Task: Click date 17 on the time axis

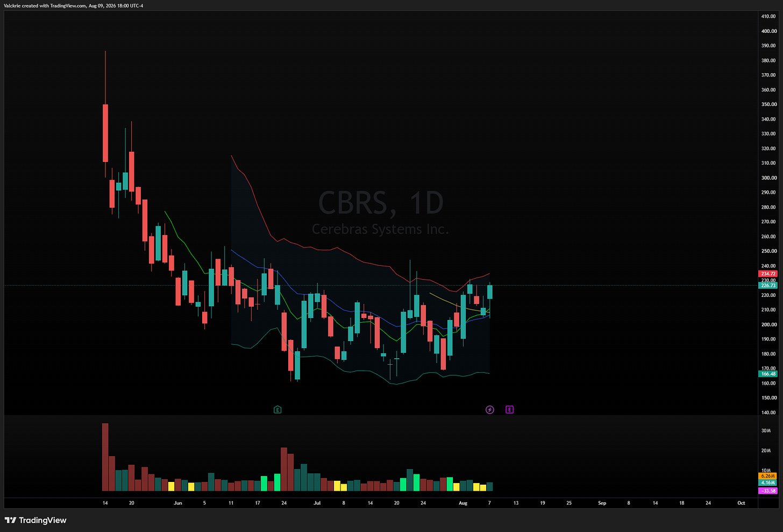Action: coord(258,503)
